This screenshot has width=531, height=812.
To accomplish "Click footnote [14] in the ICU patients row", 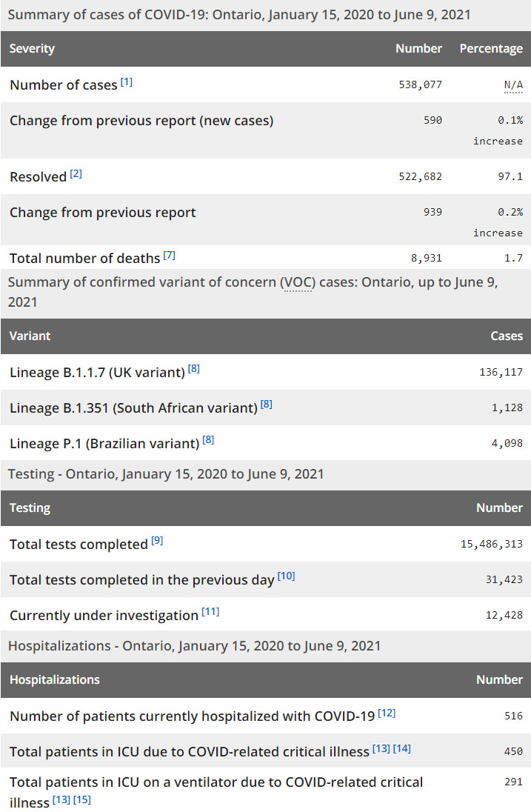I will tap(402, 748).
